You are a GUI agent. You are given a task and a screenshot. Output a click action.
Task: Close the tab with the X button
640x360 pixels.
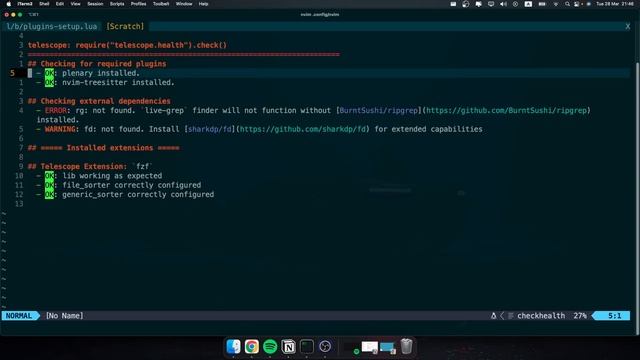tap(628, 27)
